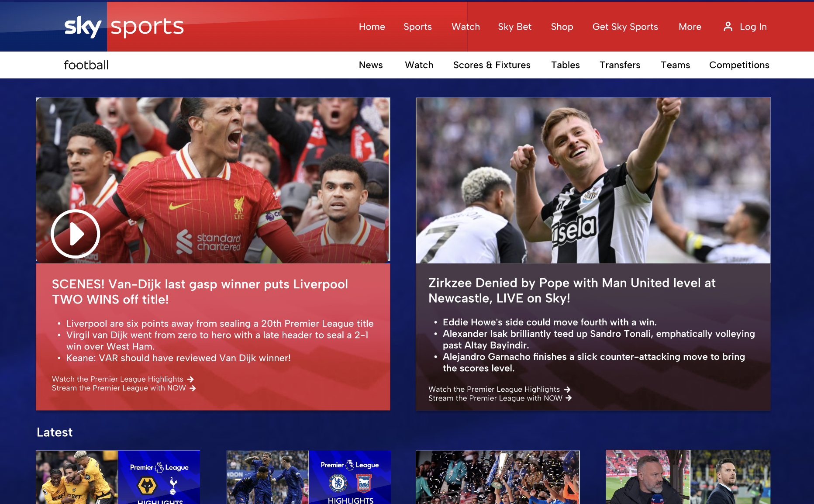
Task: Click the Latest section heading
Action: [x=55, y=432]
